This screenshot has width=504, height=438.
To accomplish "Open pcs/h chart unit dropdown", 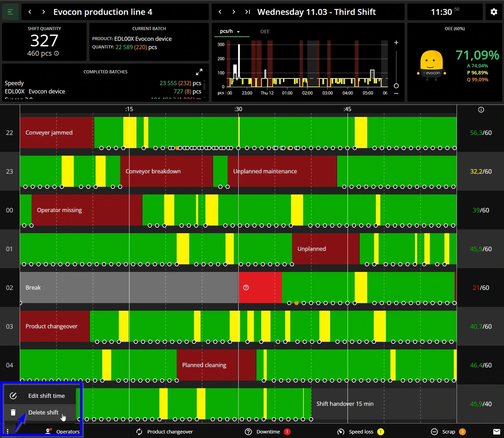I will tap(230, 31).
